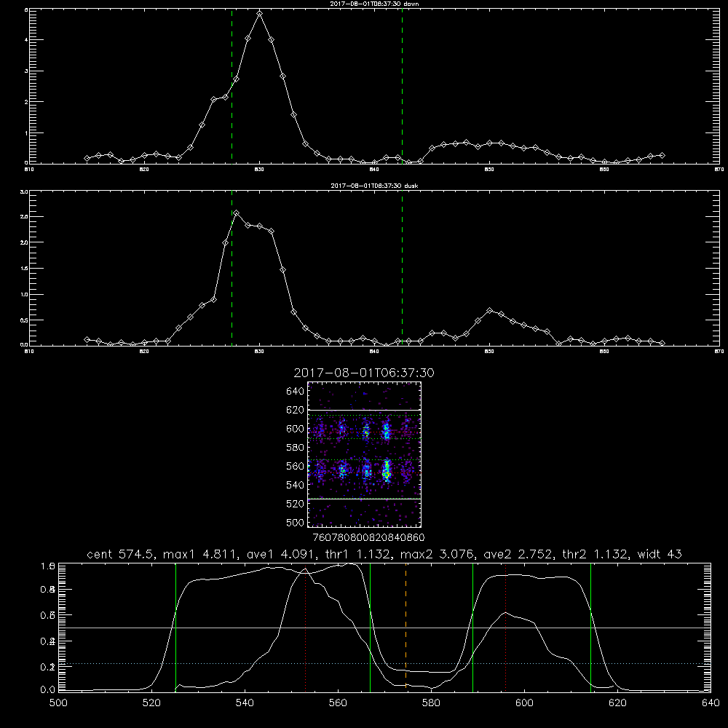
Task: Click the orange dashed center line in bottom plot
Action: [405, 627]
